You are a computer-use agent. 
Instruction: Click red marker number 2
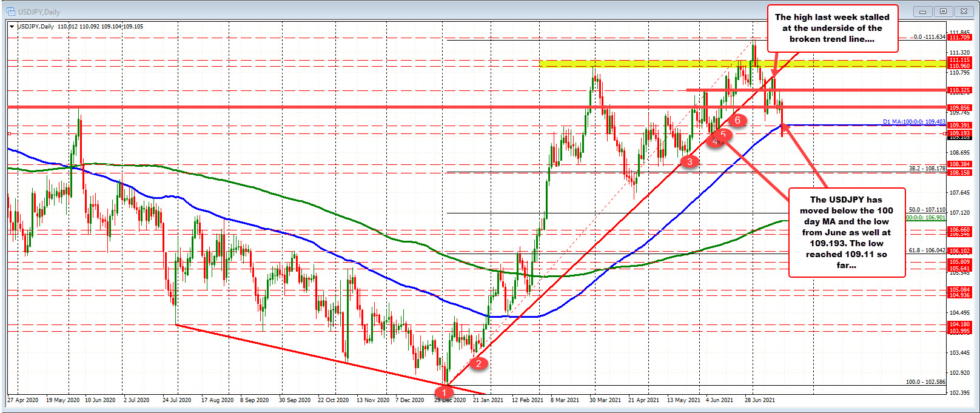click(x=478, y=363)
